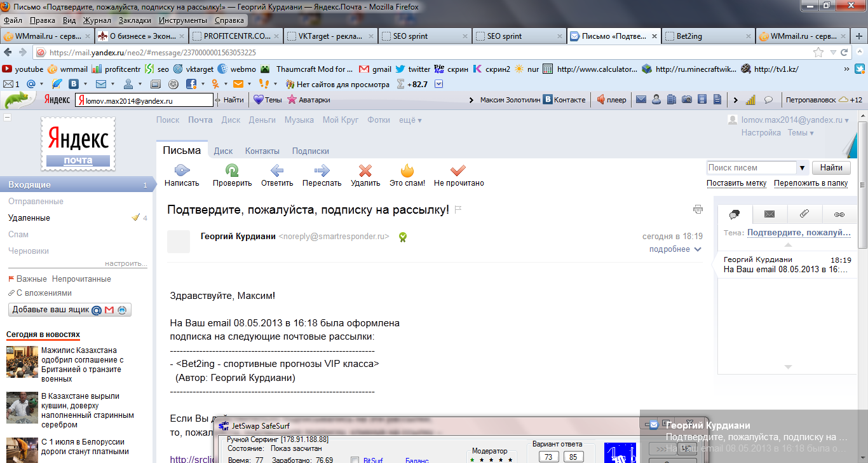Select answer 73 in JetSwap window
The image size is (868, 463).
click(x=548, y=457)
